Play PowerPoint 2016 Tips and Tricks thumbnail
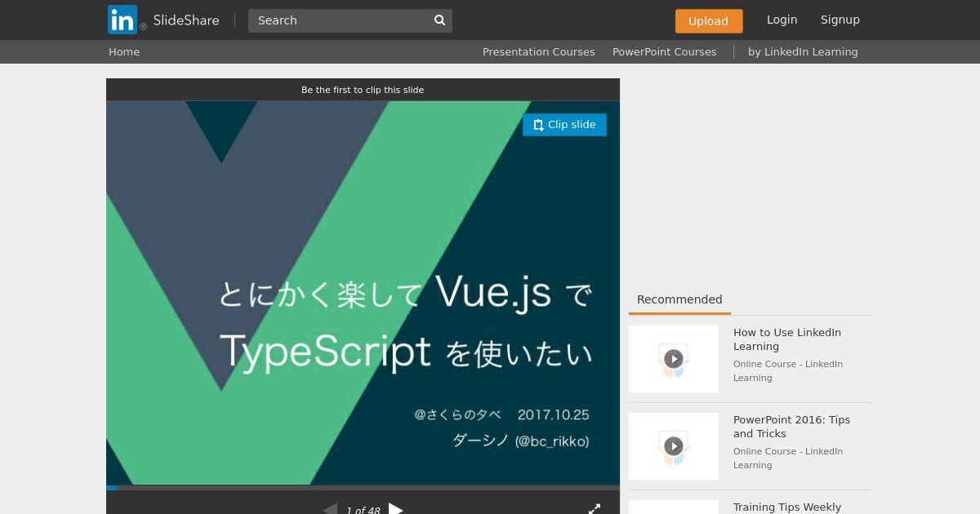This screenshot has width=980, height=514. pyautogui.click(x=674, y=446)
